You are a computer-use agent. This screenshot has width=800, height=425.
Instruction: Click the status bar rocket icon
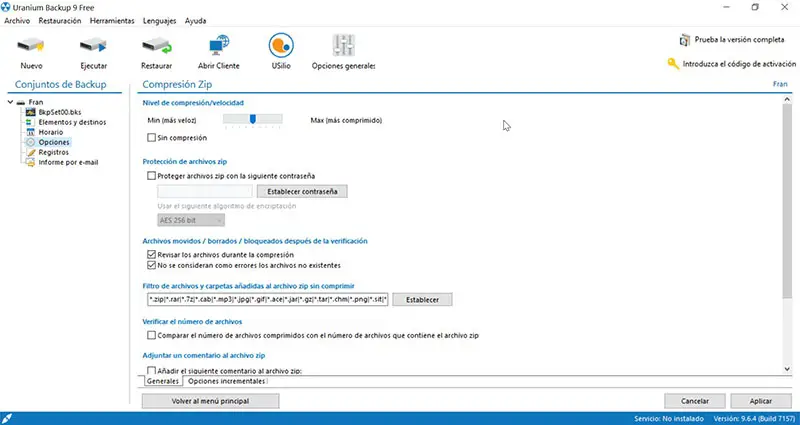click(7, 419)
